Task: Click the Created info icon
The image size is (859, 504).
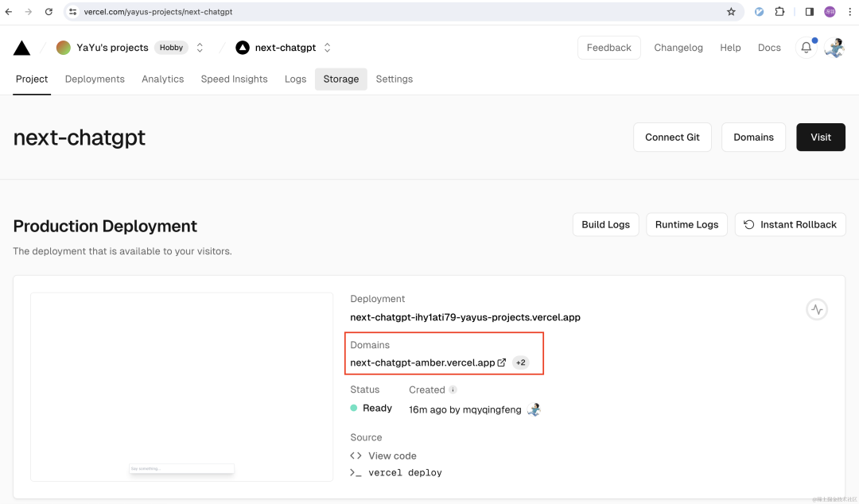Action: pos(453,390)
